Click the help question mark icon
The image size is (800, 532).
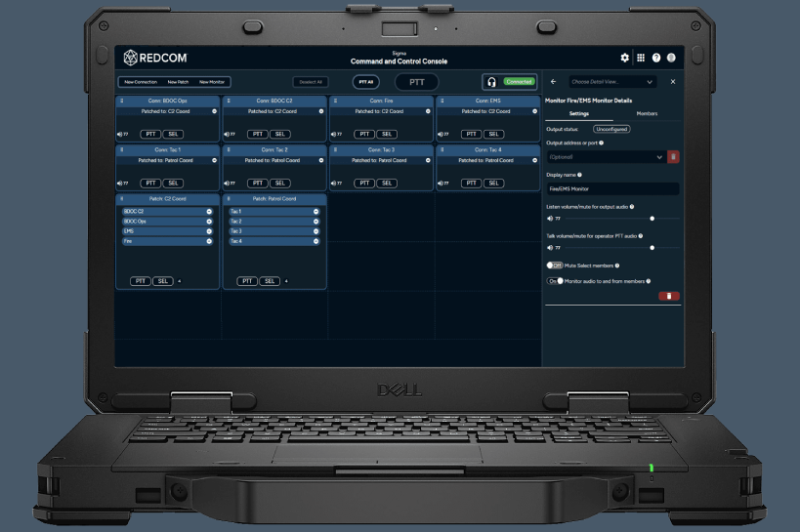click(x=656, y=59)
